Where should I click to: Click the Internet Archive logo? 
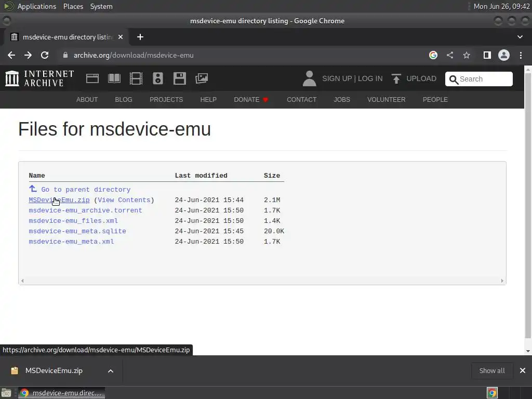(39, 78)
